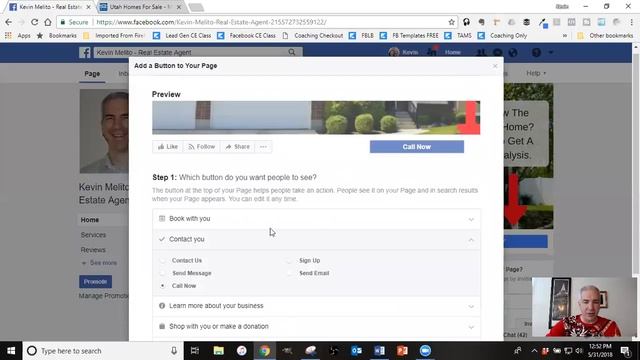Close the Add a Button dialog
Viewport: 640px width, 360px height.
tap(495, 66)
